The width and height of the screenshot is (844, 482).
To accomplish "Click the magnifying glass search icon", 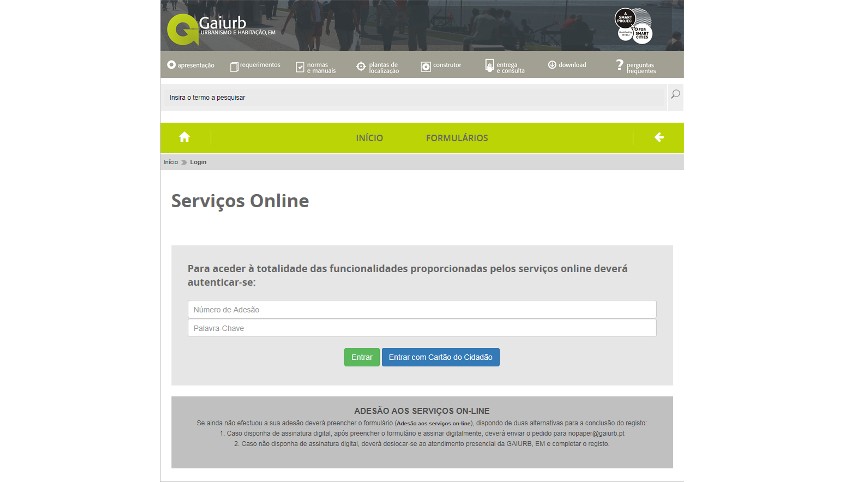I will [675, 96].
